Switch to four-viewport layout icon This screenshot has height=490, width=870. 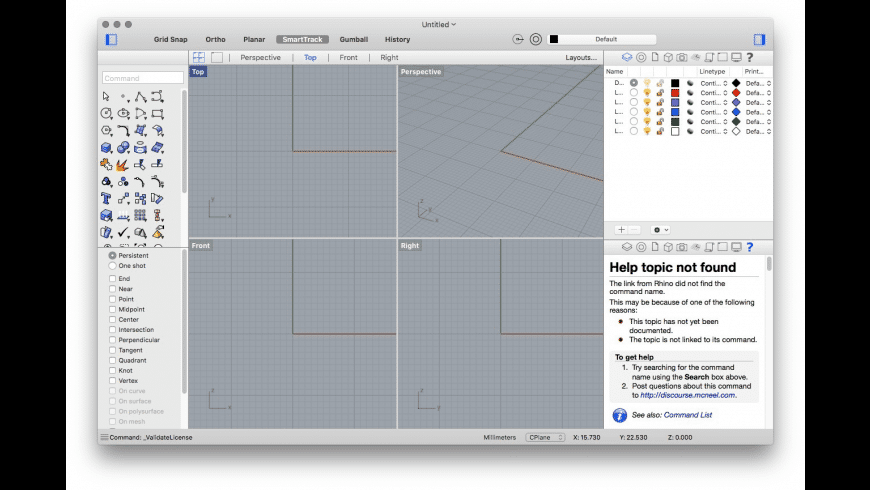(199, 57)
